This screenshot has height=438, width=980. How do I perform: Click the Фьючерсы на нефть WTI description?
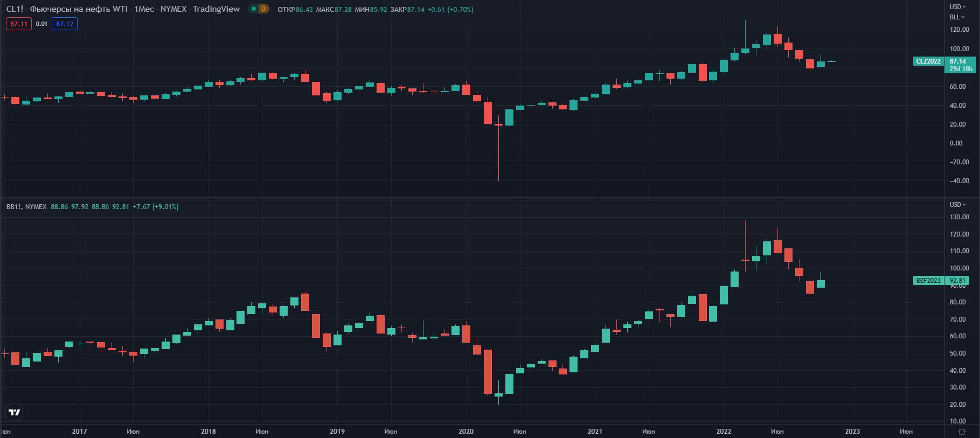[79, 9]
